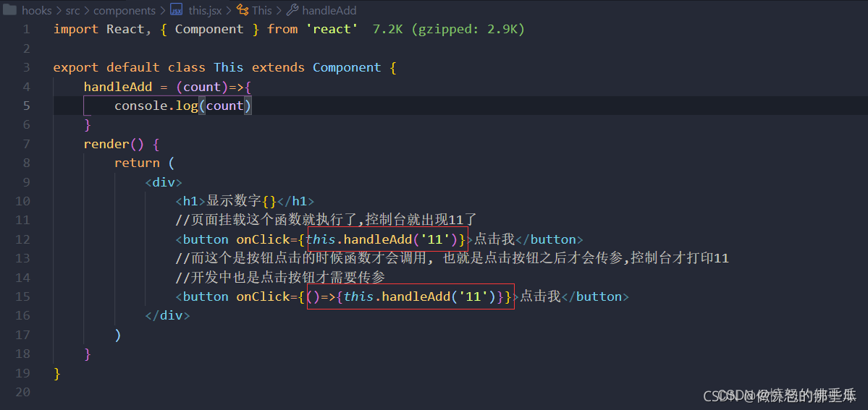Place cursor on 'react' import string

pyautogui.click(x=332, y=30)
